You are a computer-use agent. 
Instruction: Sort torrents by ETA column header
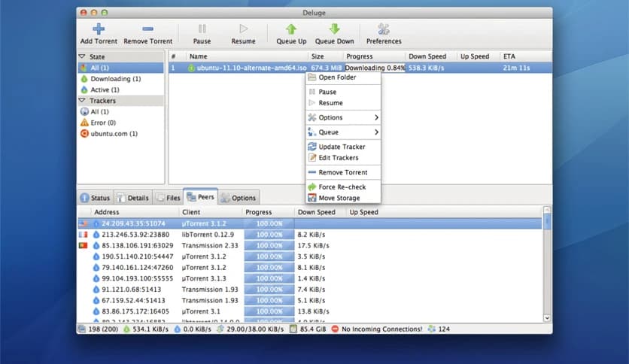pyautogui.click(x=525, y=56)
